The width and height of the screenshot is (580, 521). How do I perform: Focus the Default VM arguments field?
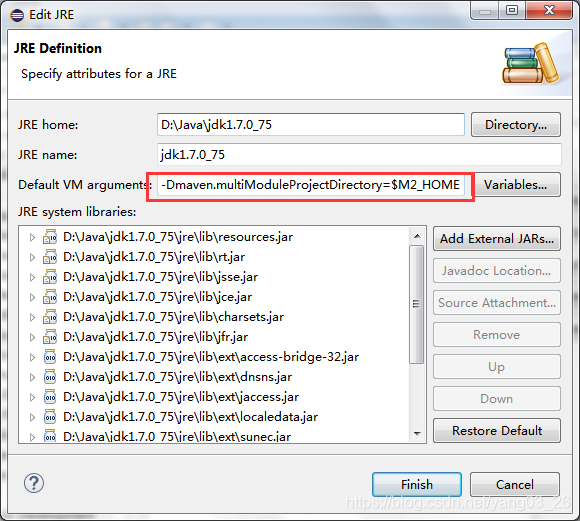pos(311,185)
